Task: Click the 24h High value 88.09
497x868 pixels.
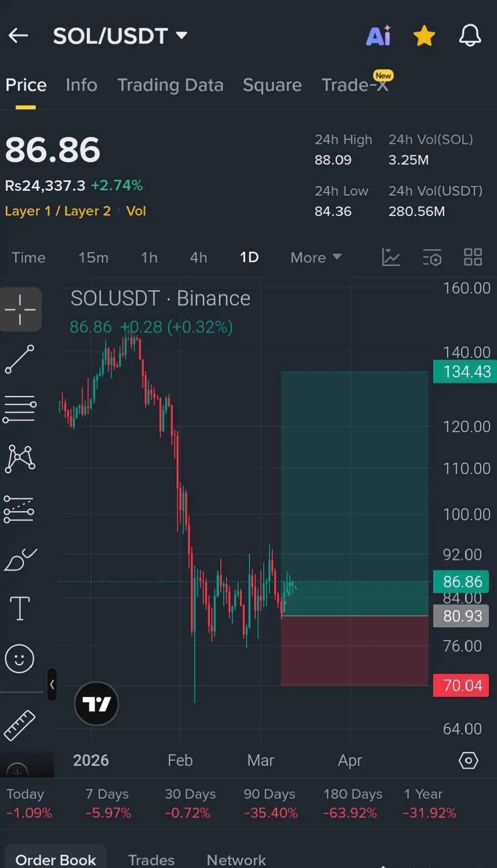Action: [333, 160]
